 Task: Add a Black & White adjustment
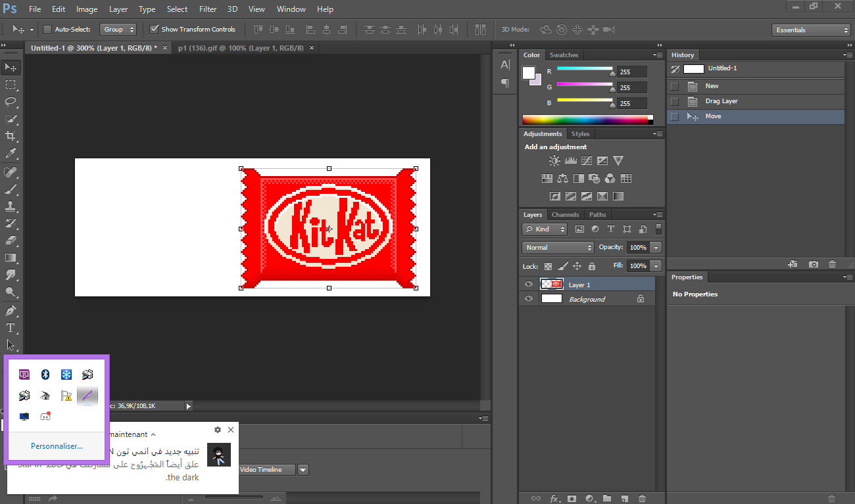point(578,178)
